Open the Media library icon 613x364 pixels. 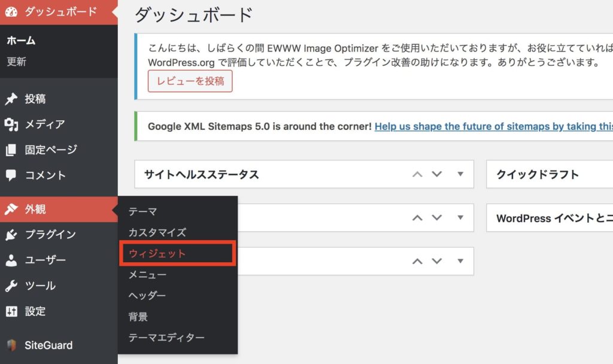pyautogui.click(x=11, y=125)
